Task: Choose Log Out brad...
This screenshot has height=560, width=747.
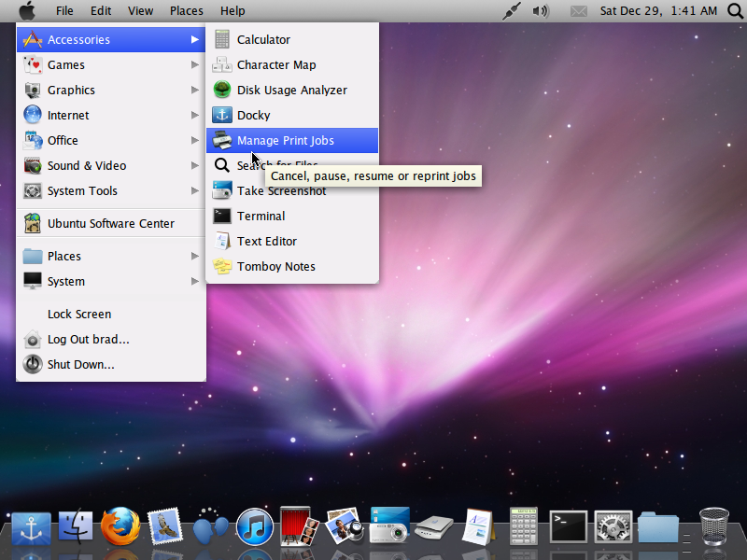Action: point(111,340)
